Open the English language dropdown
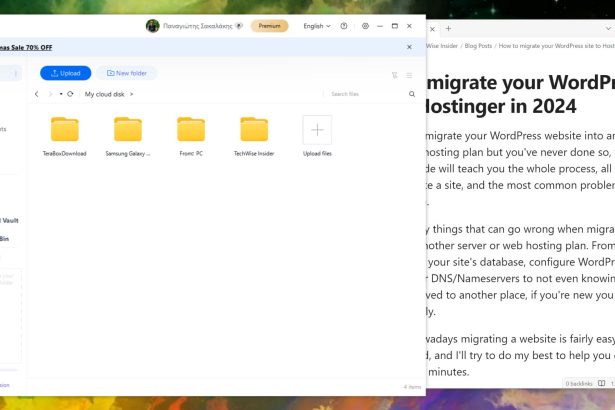615x410 pixels. click(x=317, y=26)
